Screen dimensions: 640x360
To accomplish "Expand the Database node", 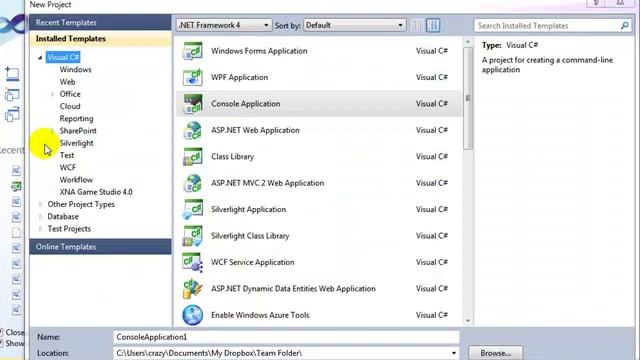I will pyautogui.click(x=40, y=217).
